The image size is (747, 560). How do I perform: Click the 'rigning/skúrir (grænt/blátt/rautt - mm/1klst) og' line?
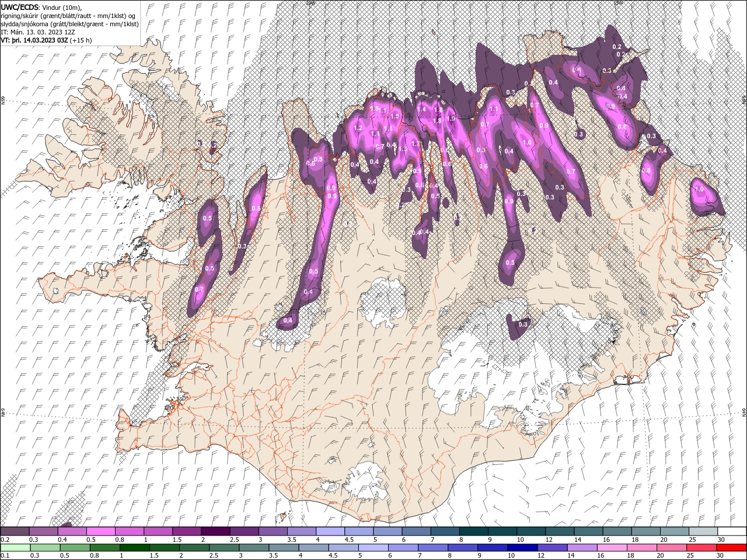point(69,15)
